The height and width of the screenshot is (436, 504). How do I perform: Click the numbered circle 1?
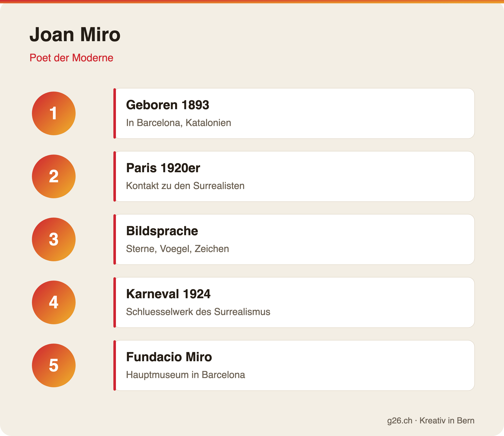(x=54, y=113)
